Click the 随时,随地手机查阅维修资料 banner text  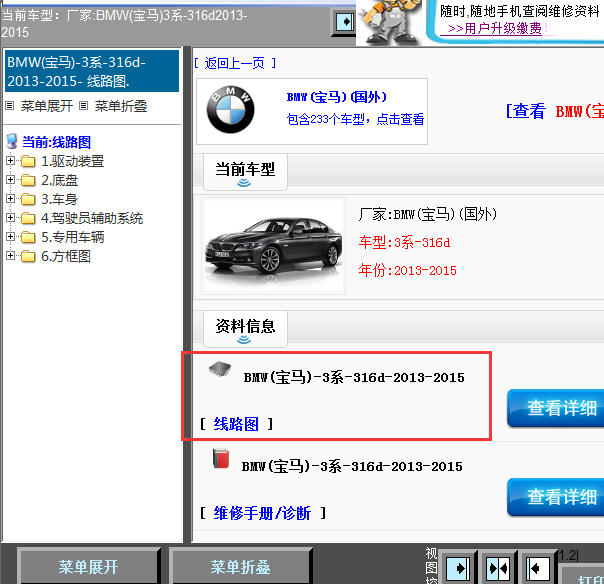click(519, 11)
